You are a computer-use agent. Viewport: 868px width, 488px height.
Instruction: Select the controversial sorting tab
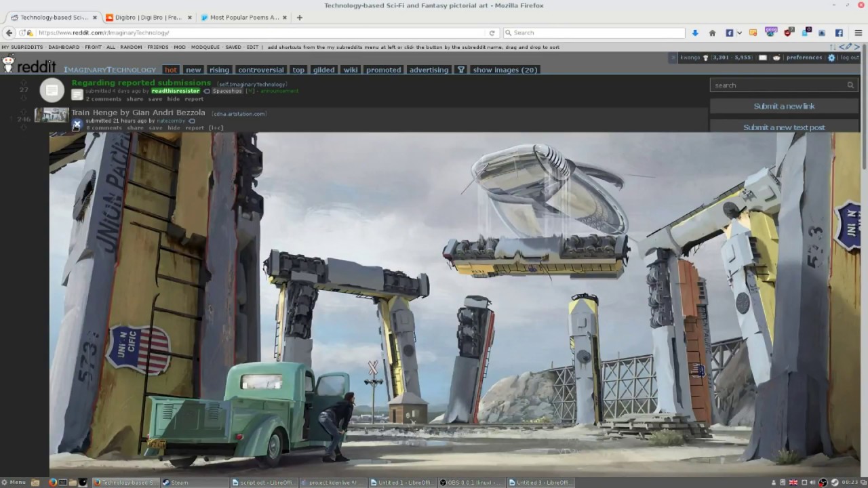pyautogui.click(x=261, y=70)
